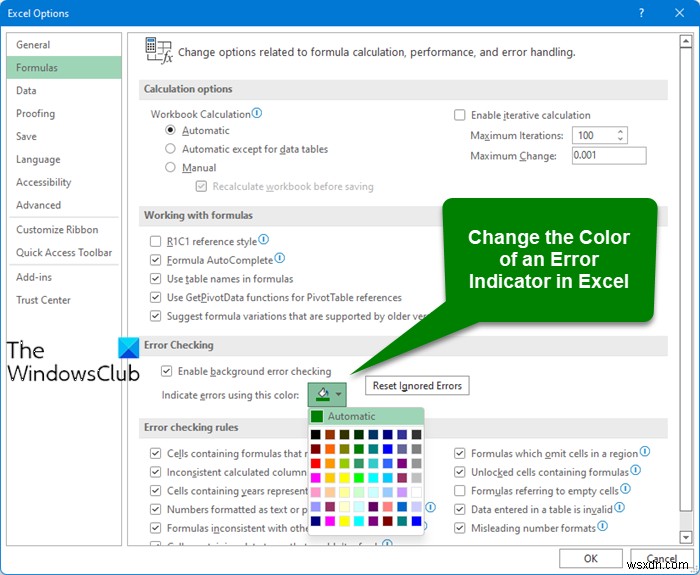Click the paint bucket error color icon
Screen dimensions: 700x575
tap(322, 394)
